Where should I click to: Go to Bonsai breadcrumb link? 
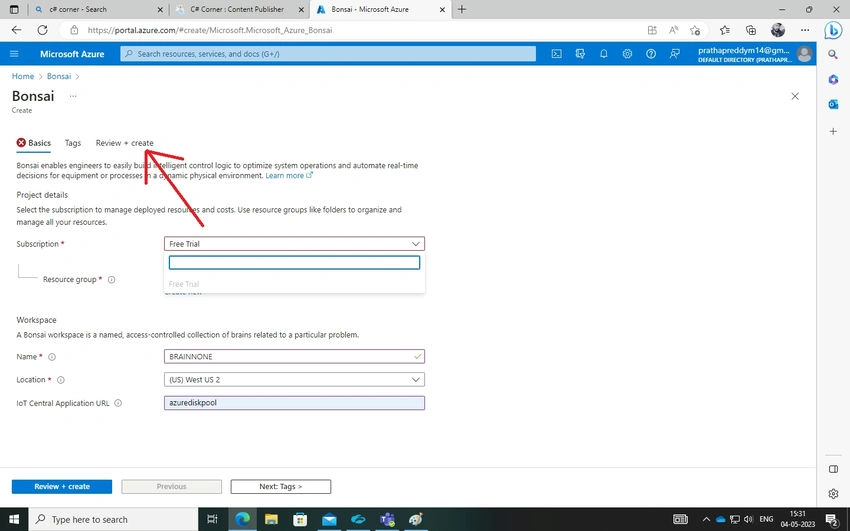pos(59,76)
